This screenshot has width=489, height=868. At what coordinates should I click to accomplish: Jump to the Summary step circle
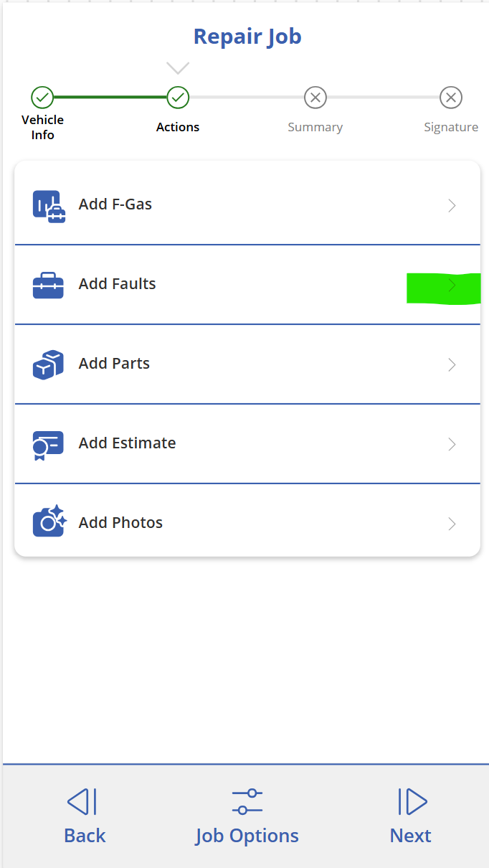pos(315,97)
